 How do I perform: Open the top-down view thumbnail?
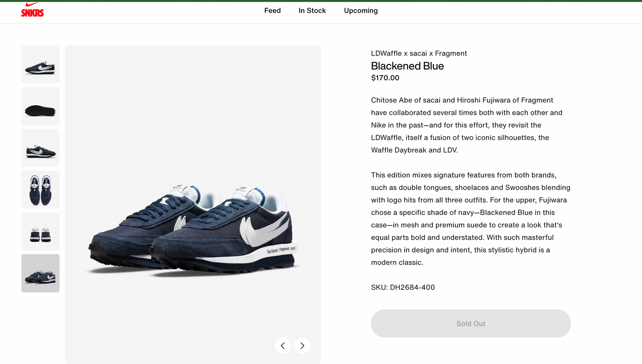click(40, 189)
